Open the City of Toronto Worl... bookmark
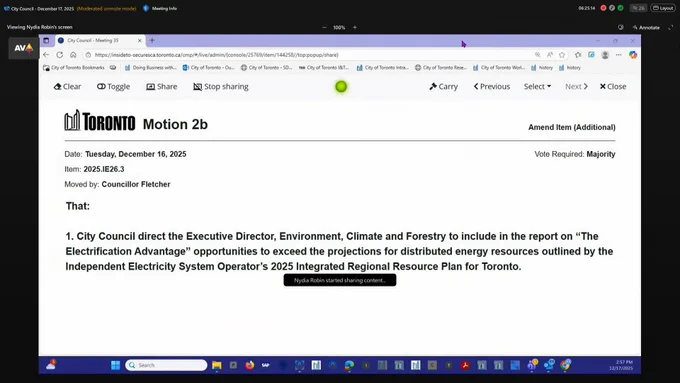 click(499, 68)
